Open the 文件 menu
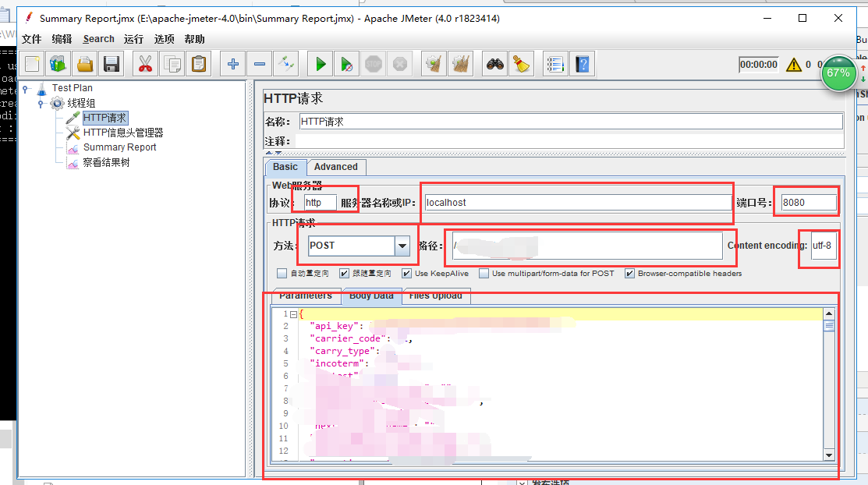Viewport: 868px width, 485px height. point(31,39)
